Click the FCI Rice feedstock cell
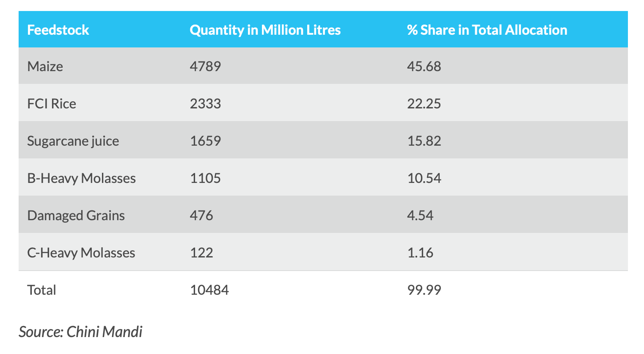This screenshot has width=644, height=354. pos(52,104)
